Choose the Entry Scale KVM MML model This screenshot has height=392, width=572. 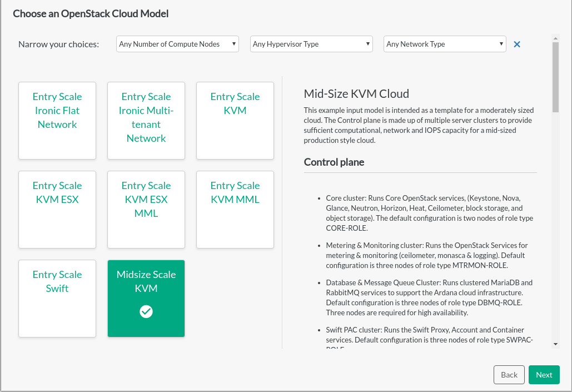click(x=235, y=209)
